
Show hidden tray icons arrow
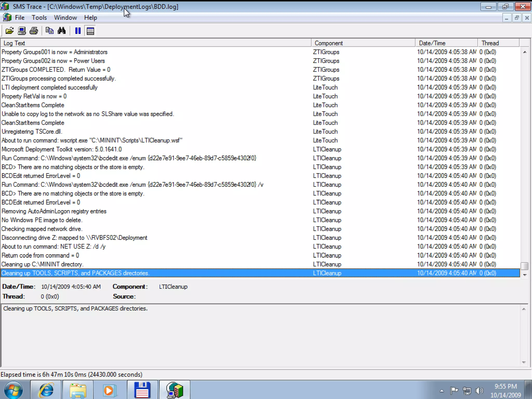click(x=442, y=390)
